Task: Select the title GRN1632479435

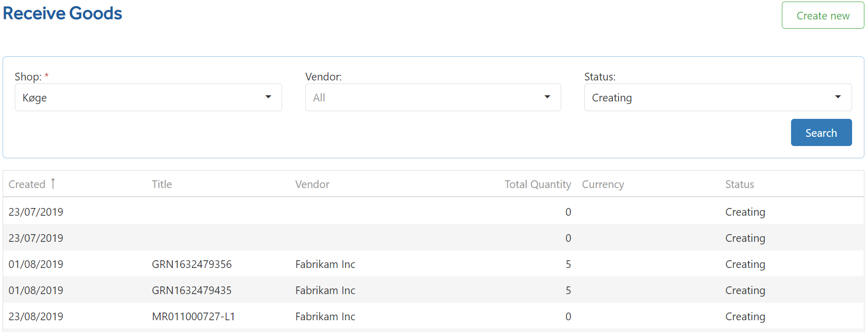Action: tap(192, 291)
